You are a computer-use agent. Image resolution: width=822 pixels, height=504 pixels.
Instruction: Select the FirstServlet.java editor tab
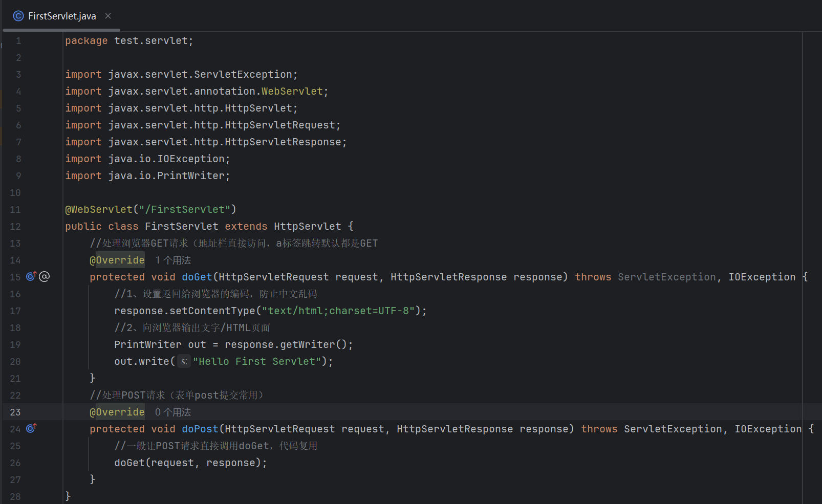pos(62,16)
